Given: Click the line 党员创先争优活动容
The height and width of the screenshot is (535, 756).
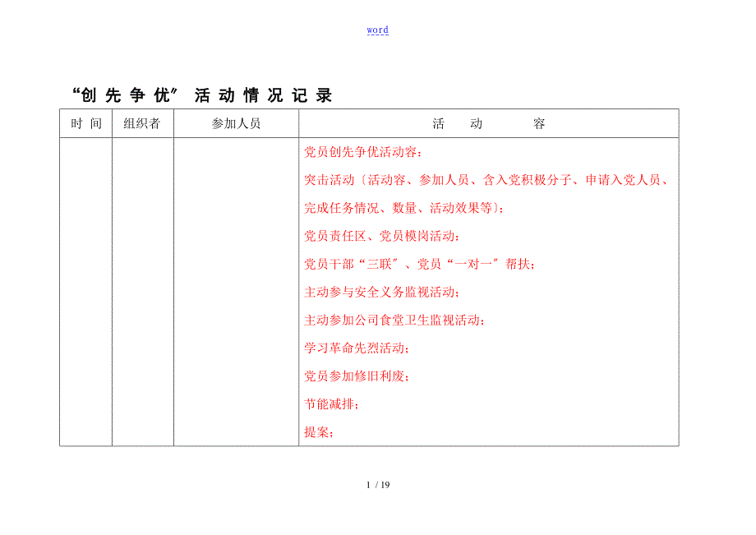Looking at the screenshot, I should (x=362, y=152).
